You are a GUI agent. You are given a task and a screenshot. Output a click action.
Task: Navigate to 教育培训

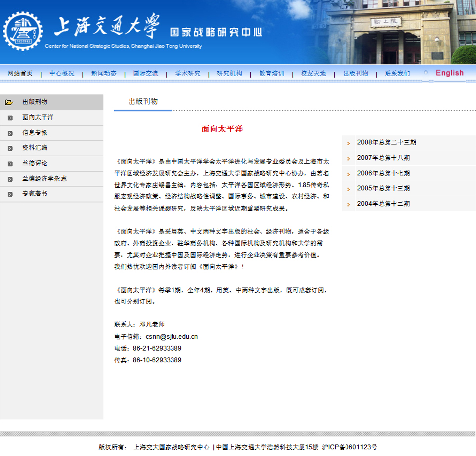[x=271, y=74]
